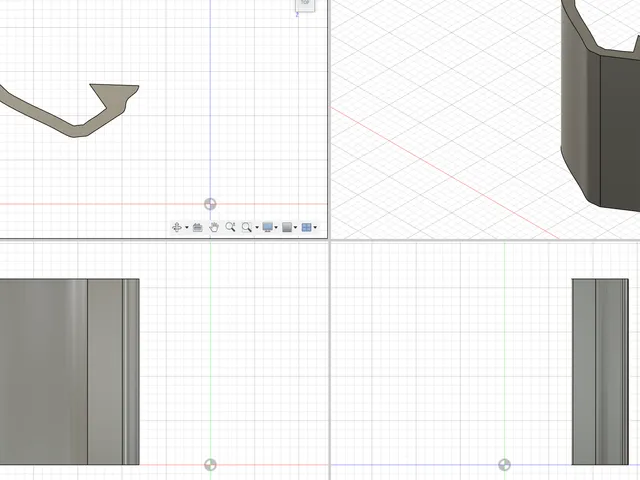
Task: Expand the Display Settings dropdown arrow
Action: pos(276,228)
